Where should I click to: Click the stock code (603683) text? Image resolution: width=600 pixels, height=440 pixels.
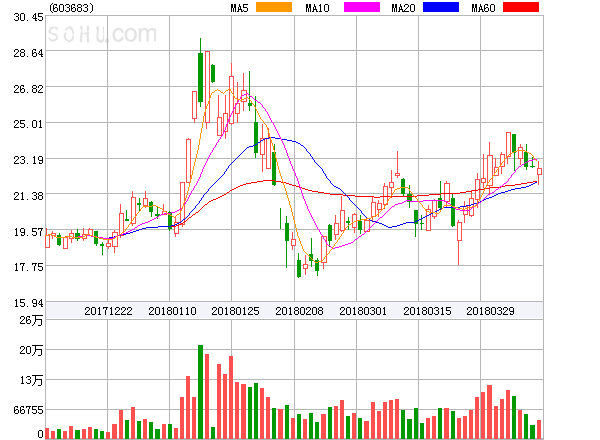[72, 8]
